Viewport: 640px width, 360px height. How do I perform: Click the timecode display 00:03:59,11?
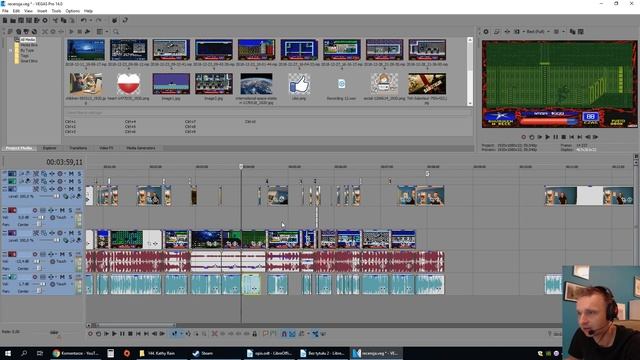coord(64,162)
